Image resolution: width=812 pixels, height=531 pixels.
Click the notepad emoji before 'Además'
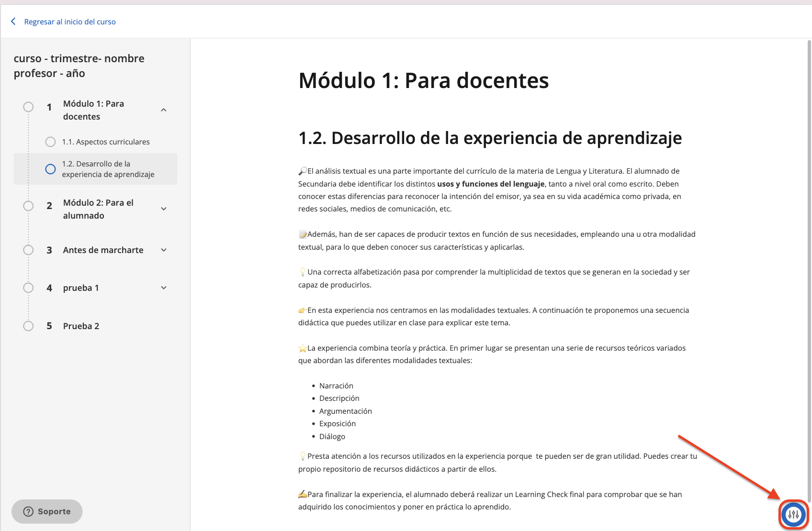click(x=303, y=234)
